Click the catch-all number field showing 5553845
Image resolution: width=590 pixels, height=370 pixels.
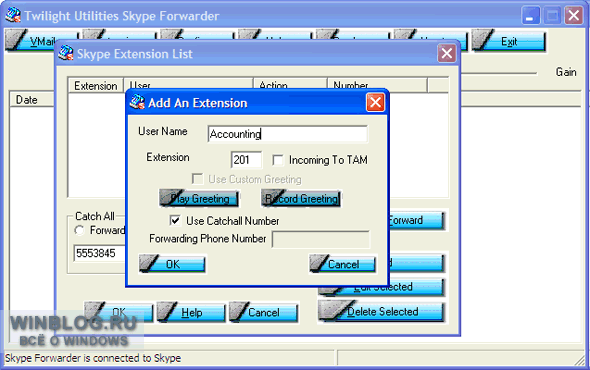99,253
